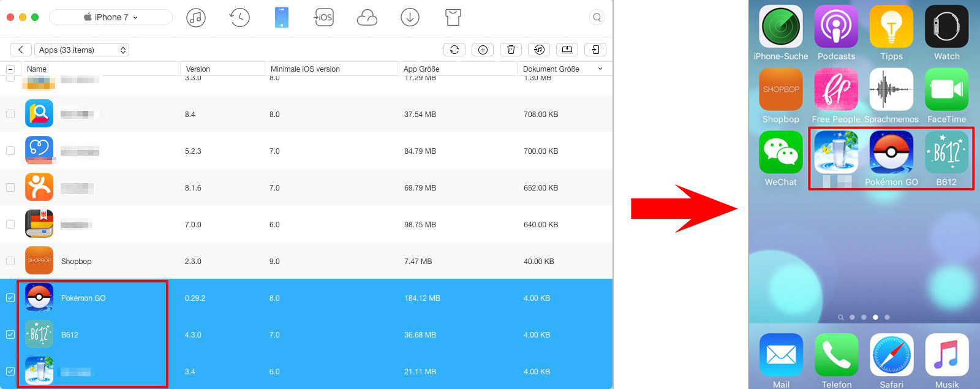The width and height of the screenshot is (980, 389).
Task: Click the B612 icon in list
Action: [39, 334]
